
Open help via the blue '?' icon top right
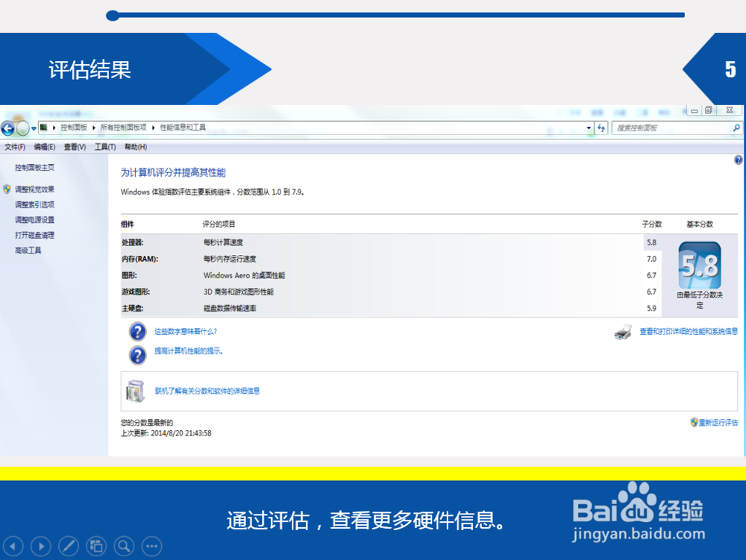point(739,160)
